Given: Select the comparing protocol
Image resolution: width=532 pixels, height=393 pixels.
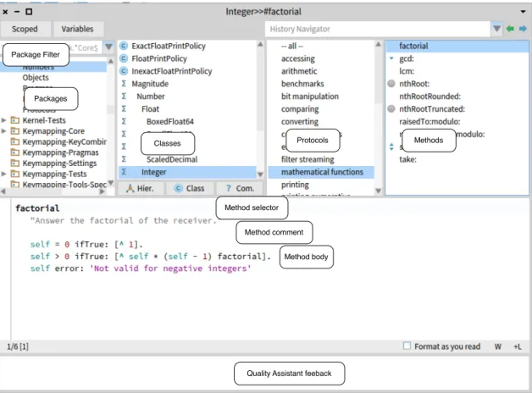Looking at the screenshot, I should coord(300,109).
